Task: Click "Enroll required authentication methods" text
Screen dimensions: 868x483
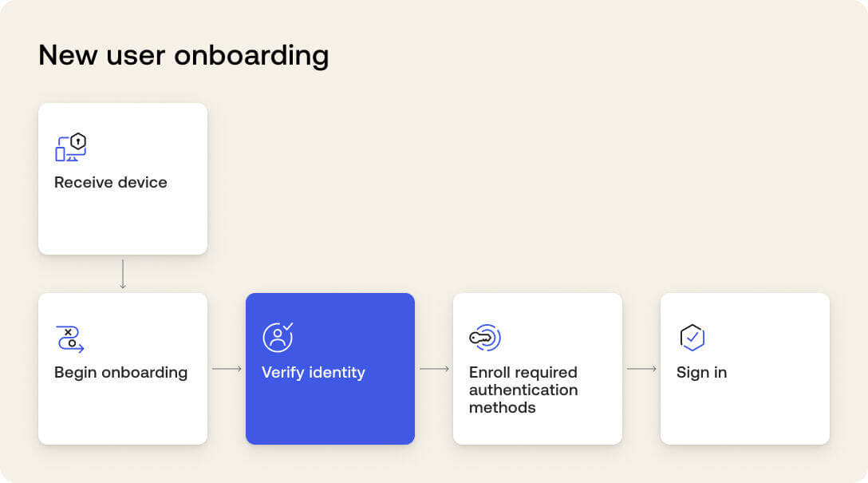Action: pos(523,390)
